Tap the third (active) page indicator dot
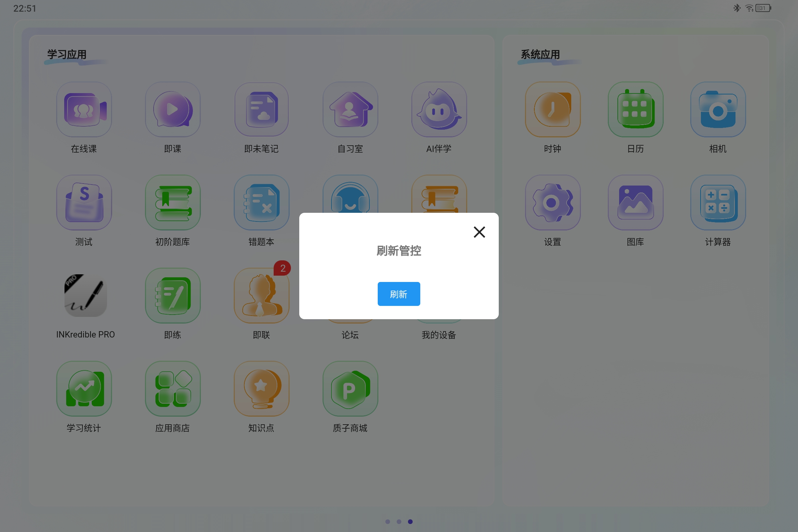 410,521
